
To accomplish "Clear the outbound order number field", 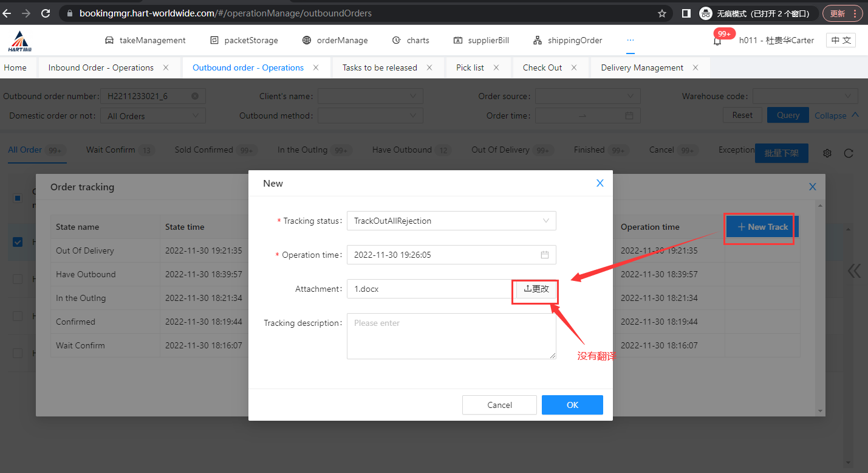I will tap(195, 96).
